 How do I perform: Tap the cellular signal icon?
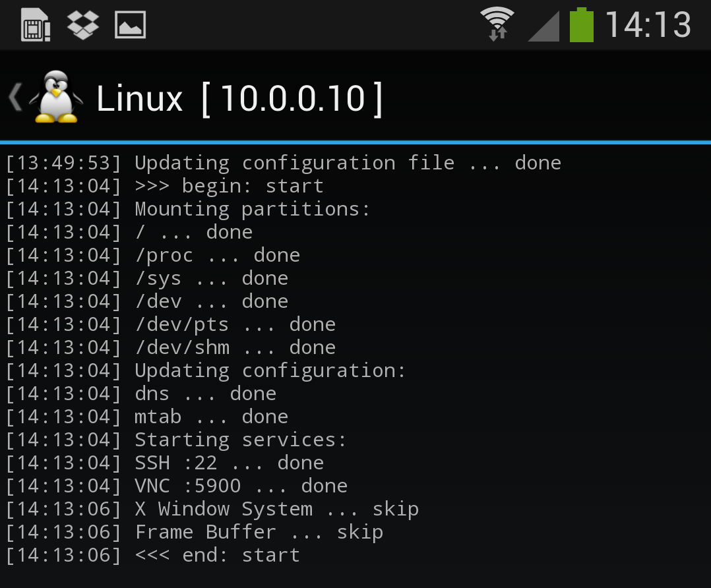(x=543, y=26)
